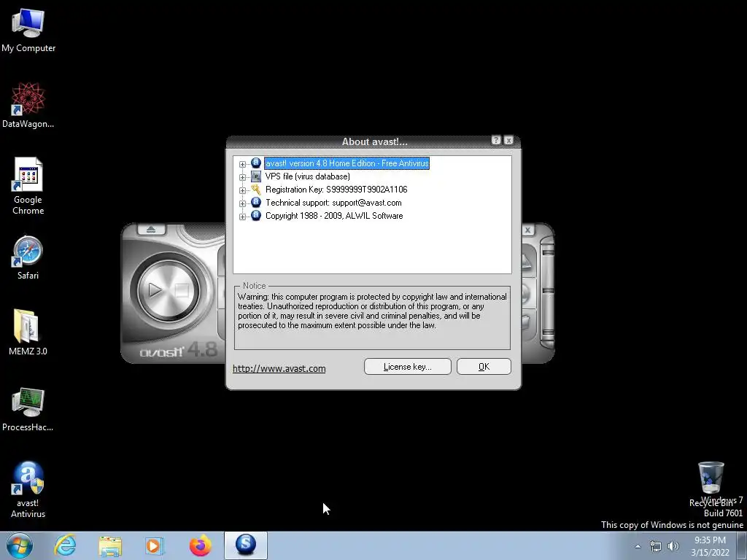Image resolution: width=747 pixels, height=560 pixels.
Task: Click the Play button on avast! player
Action: pyautogui.click(x=155, y=290)
